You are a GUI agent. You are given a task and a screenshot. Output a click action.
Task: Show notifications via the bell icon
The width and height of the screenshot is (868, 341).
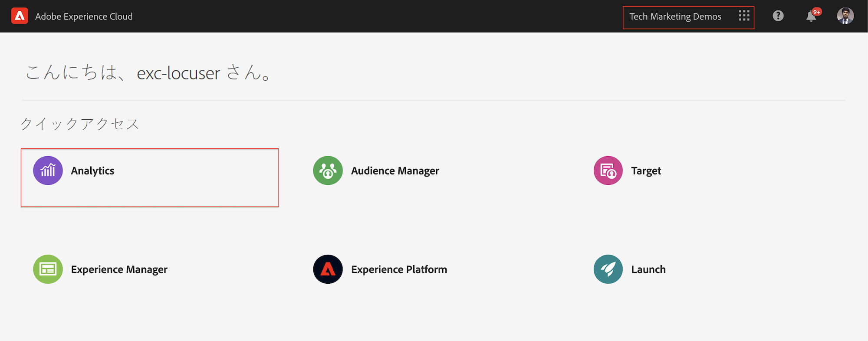810,17
